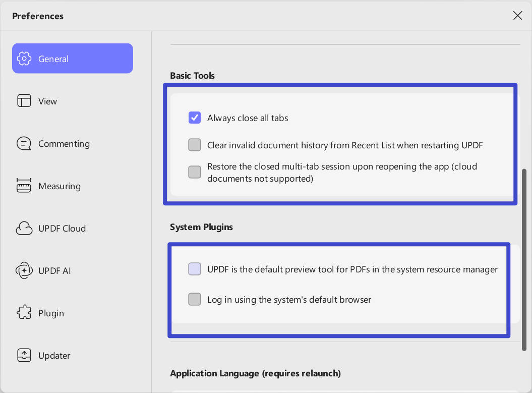Image resolution: width=532 pixels, height=393 pixels.
Task: Switch to the UPDF Cloud tab
Action: tap(62, 229)
